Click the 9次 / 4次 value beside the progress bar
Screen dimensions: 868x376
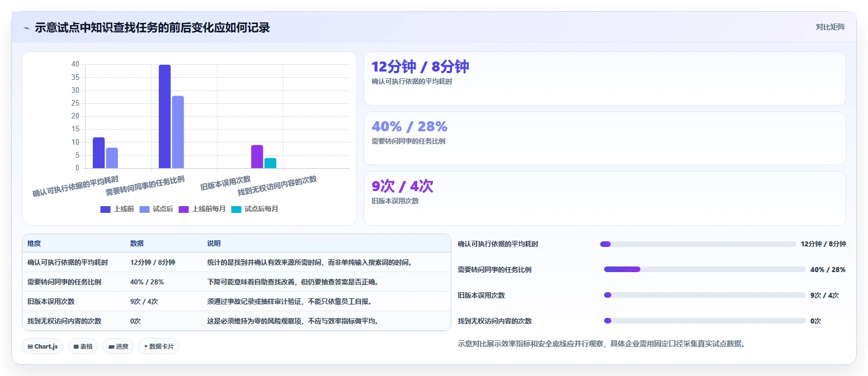coord(824,295)
